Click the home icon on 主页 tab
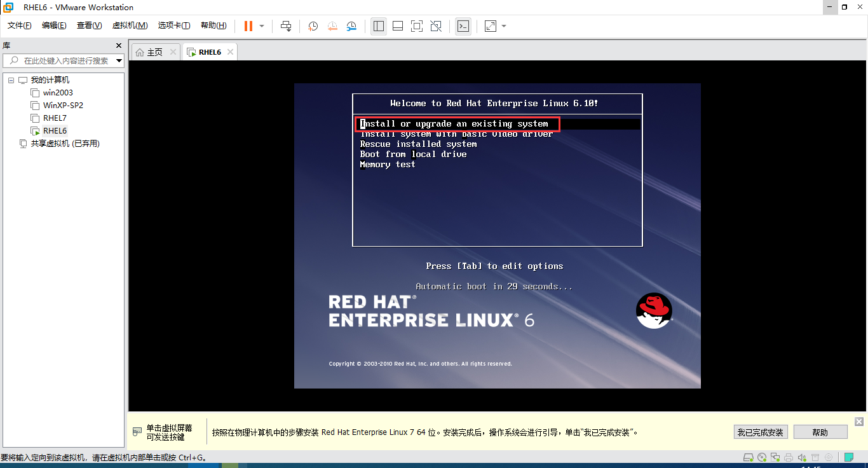The height and width of the screenshot is (468, 868). pyautogui.click(x=140, y=52)
